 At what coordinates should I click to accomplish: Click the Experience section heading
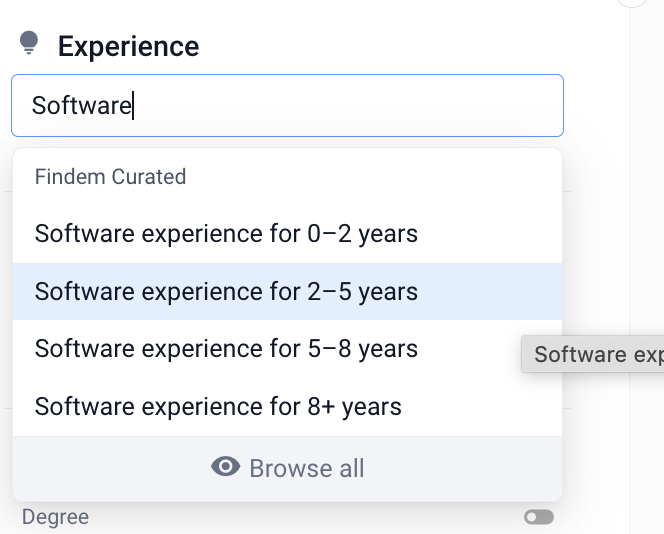tap(128, 46)
